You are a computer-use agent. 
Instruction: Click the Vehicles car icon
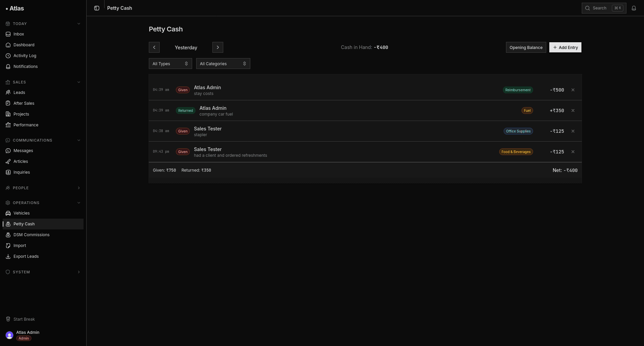click(x=8, y=213)
